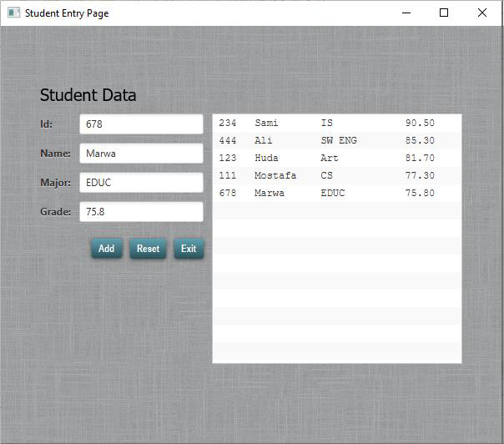
Task: Click the Student Entry Page window icon
Action: click(14, 13)
